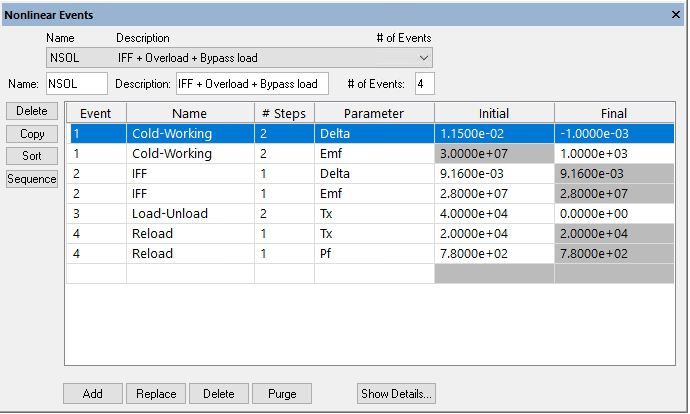Open Show Details
The height and width of the screenshot is (414, 690).
[x=396, y=394]
